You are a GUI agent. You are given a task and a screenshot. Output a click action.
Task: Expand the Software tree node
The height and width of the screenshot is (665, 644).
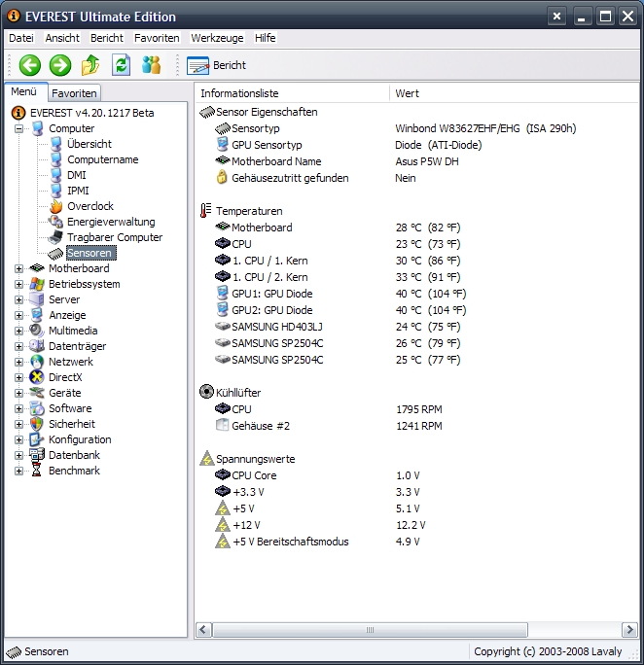(18, 408)
